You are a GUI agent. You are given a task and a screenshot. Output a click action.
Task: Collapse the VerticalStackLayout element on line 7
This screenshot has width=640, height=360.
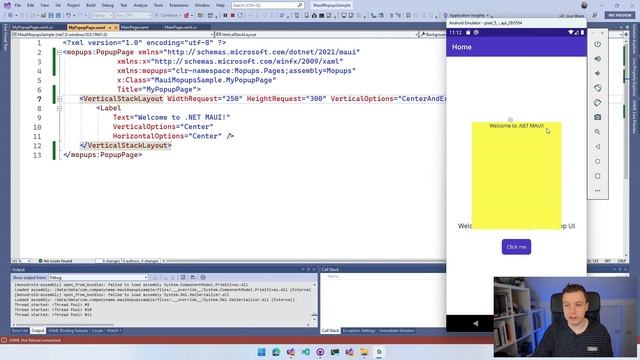(59, 99)
